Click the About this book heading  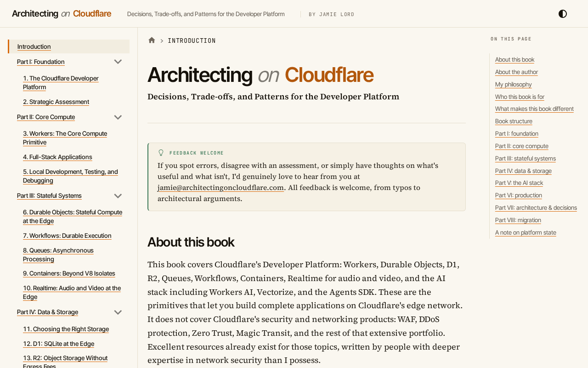(191, 242)
